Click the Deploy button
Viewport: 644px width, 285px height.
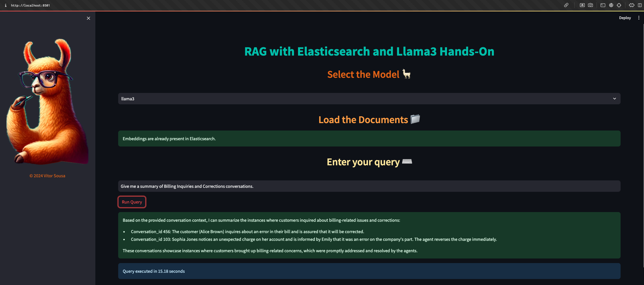[x=625, y=18]
